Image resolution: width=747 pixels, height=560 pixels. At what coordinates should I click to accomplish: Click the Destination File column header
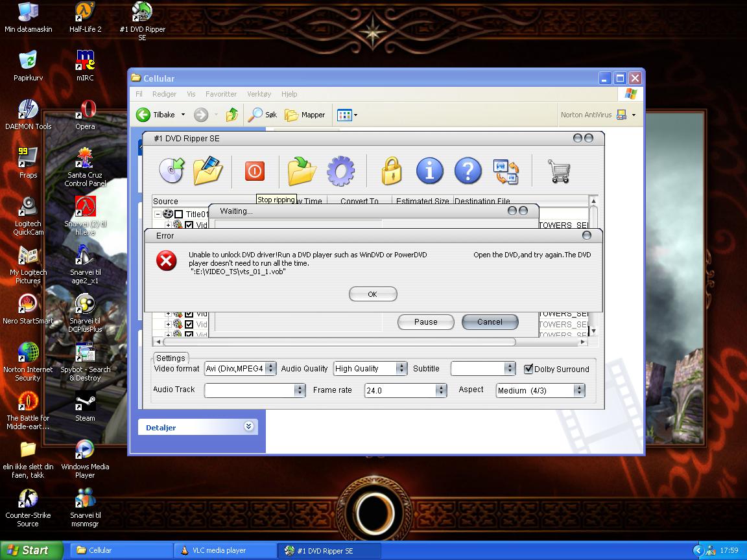[520, 201]
